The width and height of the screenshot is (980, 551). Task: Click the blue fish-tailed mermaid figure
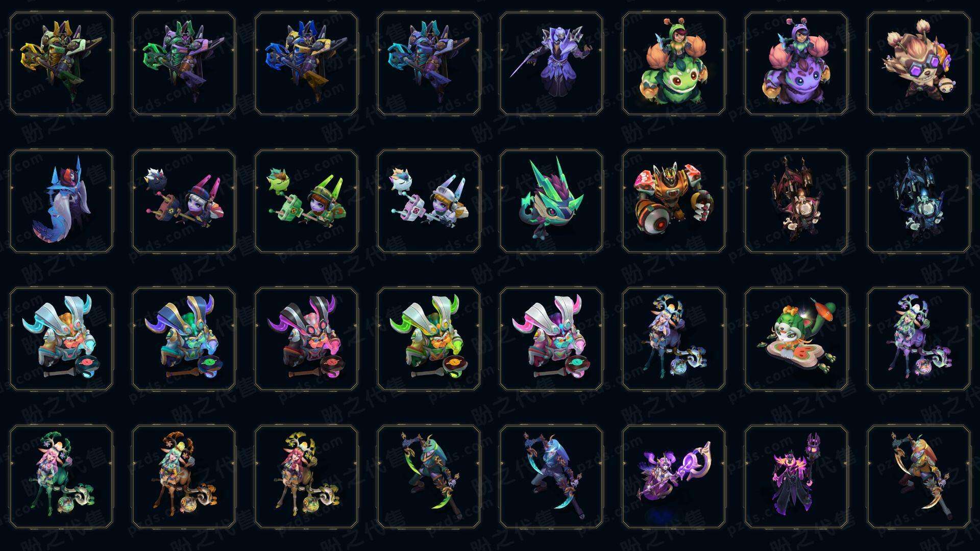(61, 201)
